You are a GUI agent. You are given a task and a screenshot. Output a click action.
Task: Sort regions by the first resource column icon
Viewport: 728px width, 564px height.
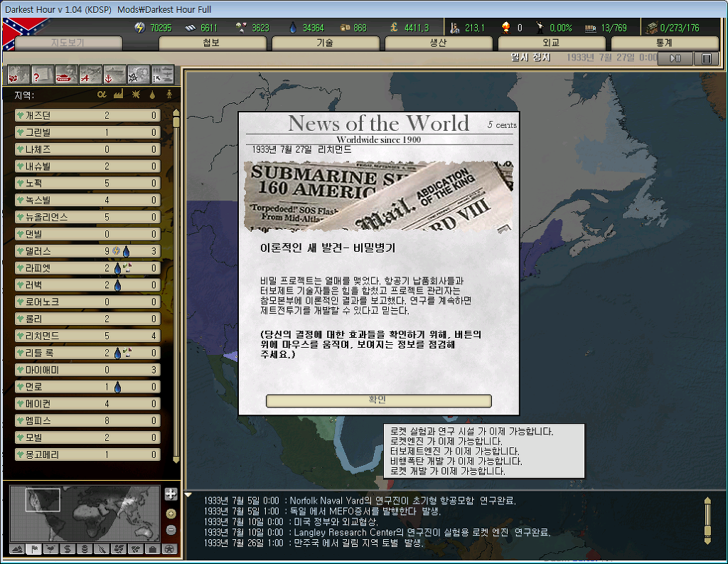coord(102,95)
